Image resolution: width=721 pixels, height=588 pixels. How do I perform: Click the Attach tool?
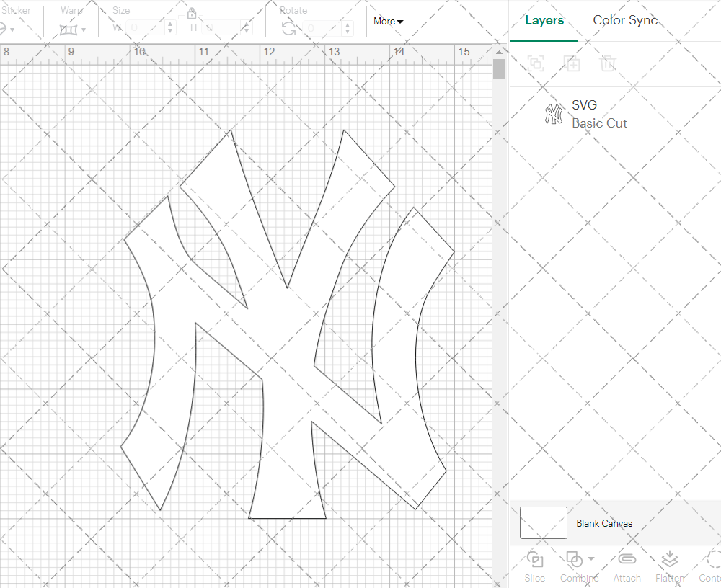pyautogui.click(x=627, y=567)
